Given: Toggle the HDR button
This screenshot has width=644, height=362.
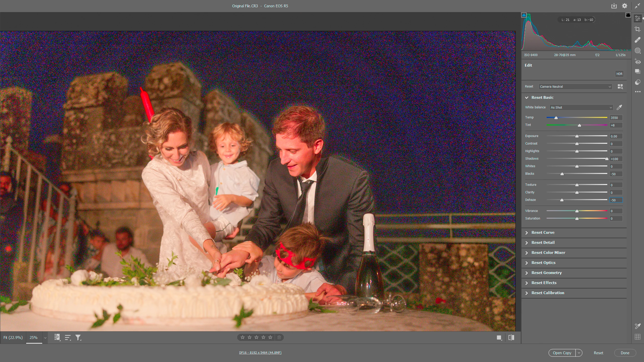Looking at the screenshot, I should click(619, 74).
